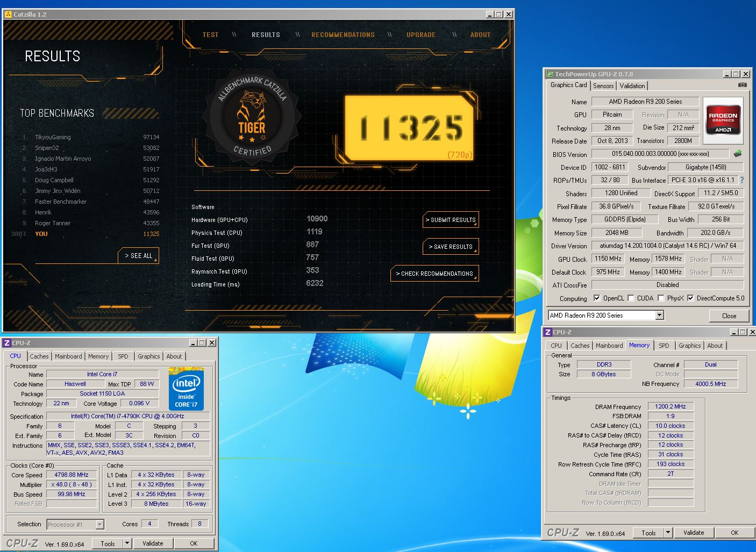Open the Mainboard tab in left CPU-Z window
The height and width of the screenshot is (552, 756).
click(68, 356)
